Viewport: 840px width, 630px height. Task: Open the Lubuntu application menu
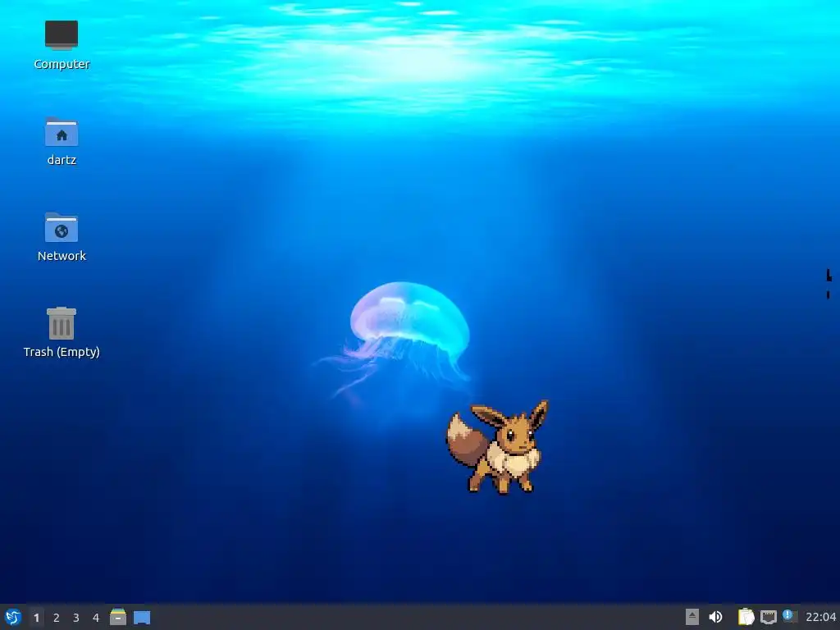click(13, 617)
